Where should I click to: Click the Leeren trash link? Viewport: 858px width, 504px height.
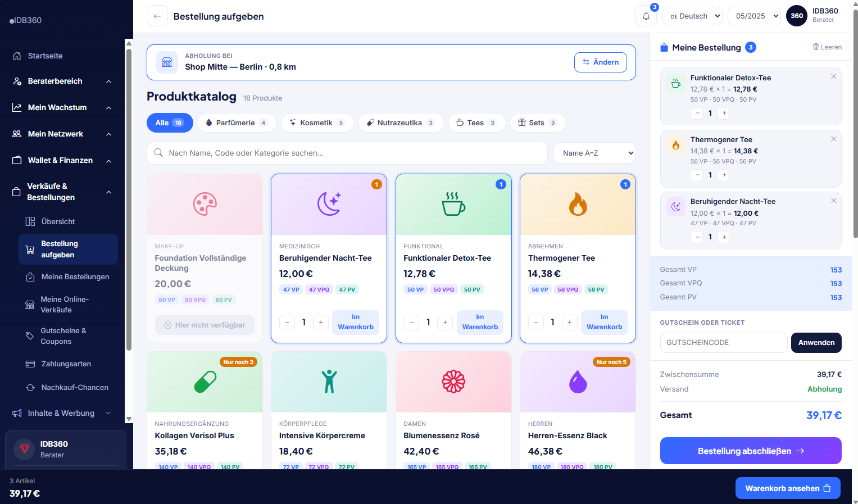pyautogui.click(x=827, y=47)
